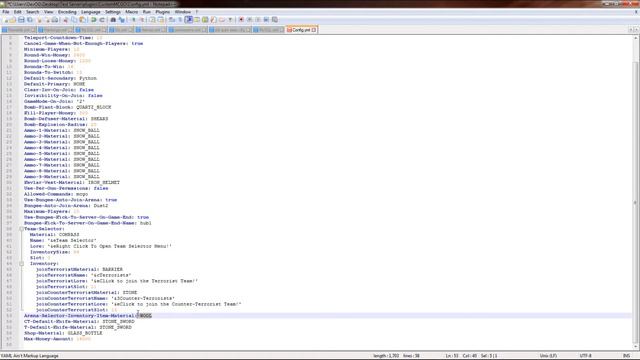Click the green Undo arrow icon
640x360 pixels.
click(x=93, y=20)
